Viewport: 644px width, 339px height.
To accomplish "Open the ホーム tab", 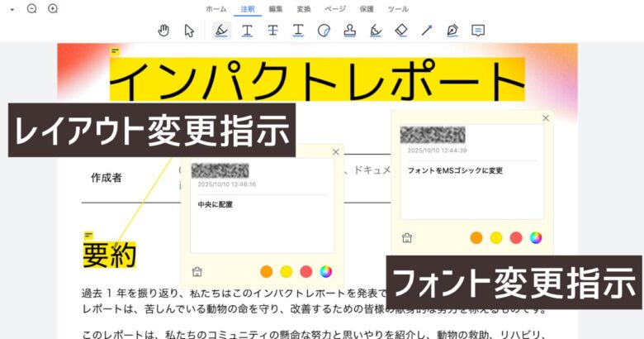I will click(215, 8).
